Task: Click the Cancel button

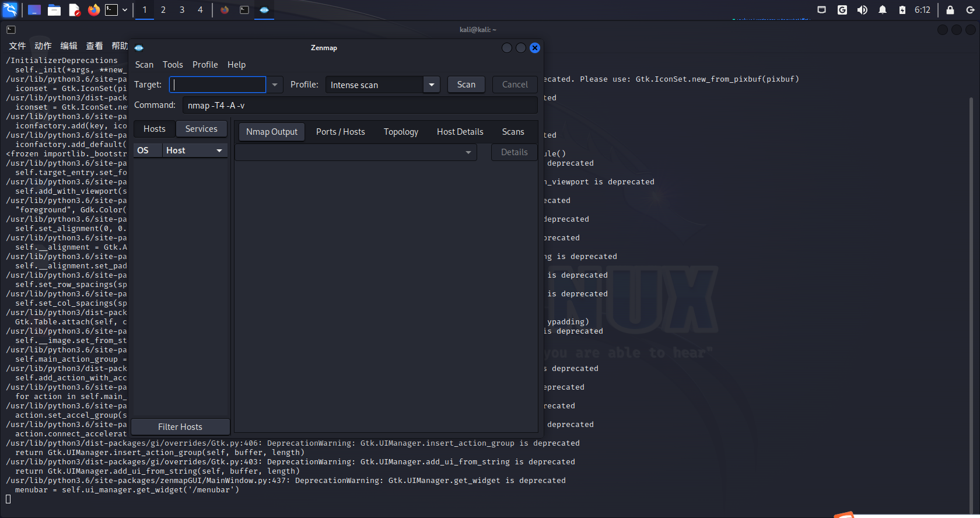Action: (x=515, y=85)
